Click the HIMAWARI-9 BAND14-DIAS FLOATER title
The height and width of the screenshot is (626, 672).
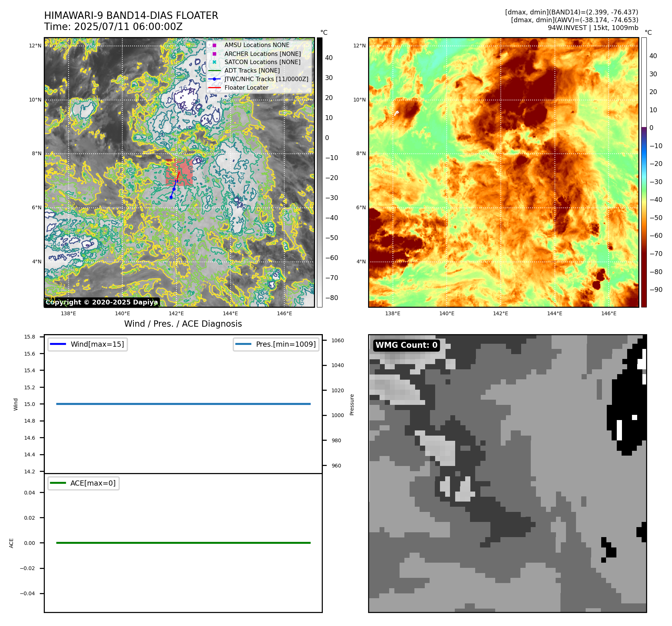(131, 16)
